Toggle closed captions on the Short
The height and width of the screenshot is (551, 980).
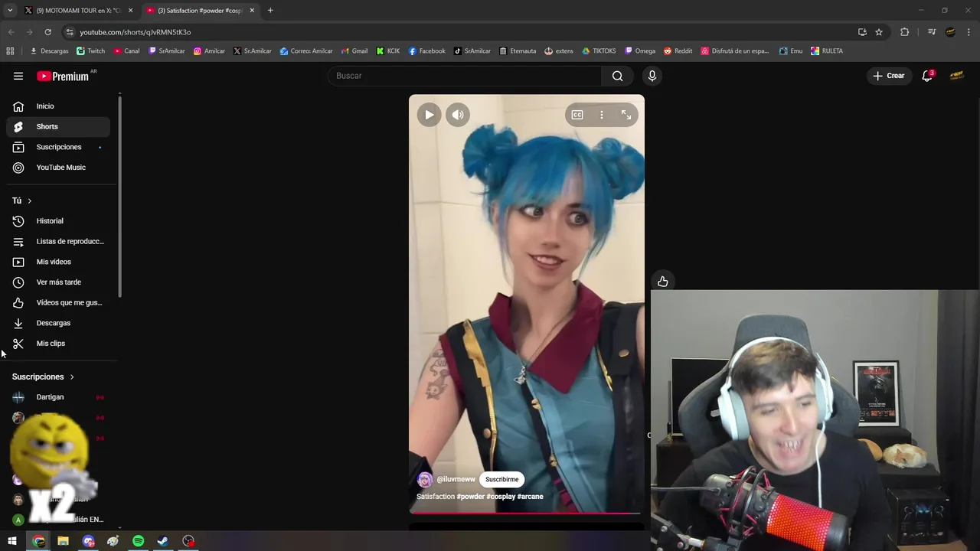pos(577,115)
